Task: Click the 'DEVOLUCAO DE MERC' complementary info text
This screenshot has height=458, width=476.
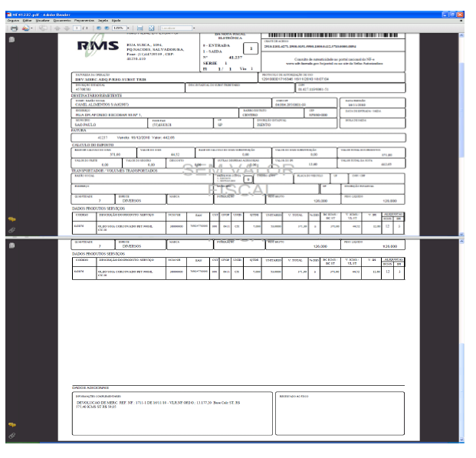Action: click(x=158, y=404)
